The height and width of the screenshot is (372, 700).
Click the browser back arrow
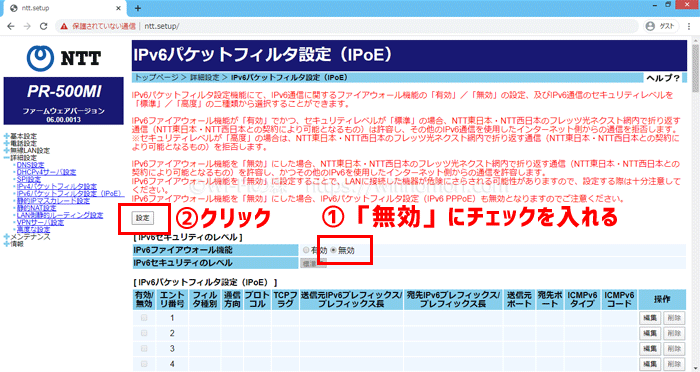pyautogui.click(x=11, y=26)
